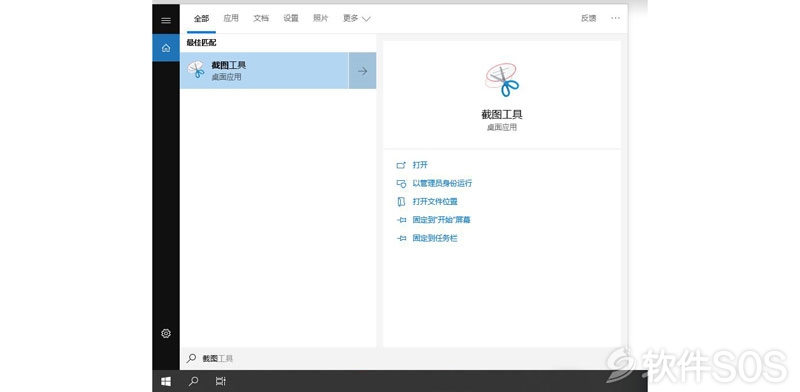Click the shield icon beside 以管理员身份运行
800x392 pixels.
coord(401,183)
